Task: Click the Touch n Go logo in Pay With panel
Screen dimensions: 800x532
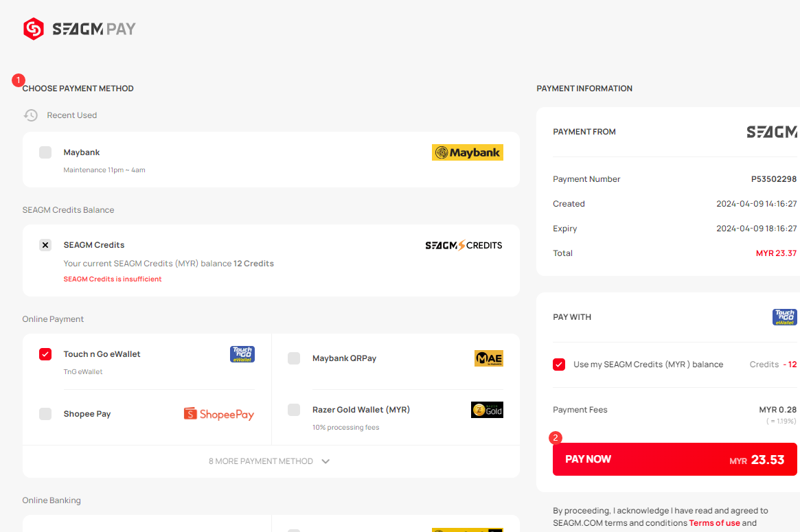Action: click(x=785, y=316)
